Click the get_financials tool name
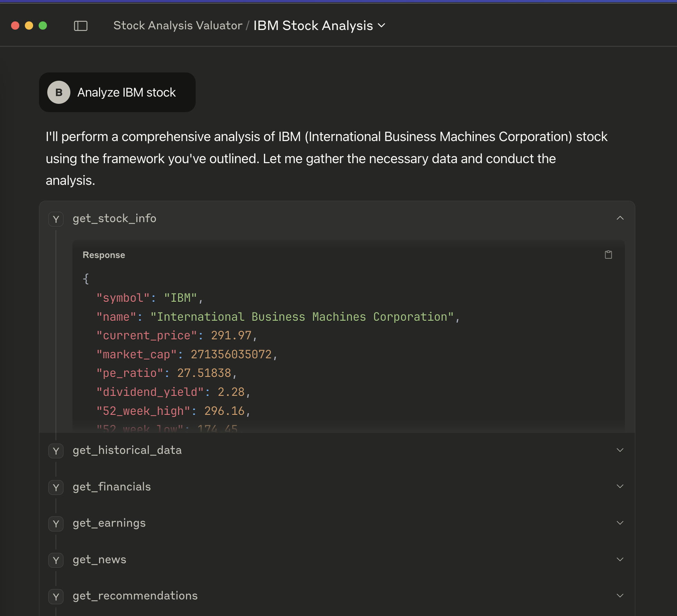The height and width of the screenshot is (616, 677). (112, 487)
